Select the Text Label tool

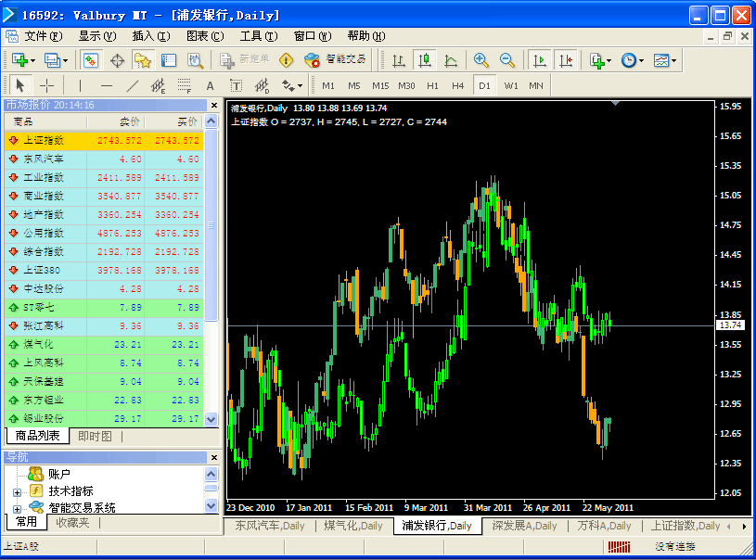237,86
